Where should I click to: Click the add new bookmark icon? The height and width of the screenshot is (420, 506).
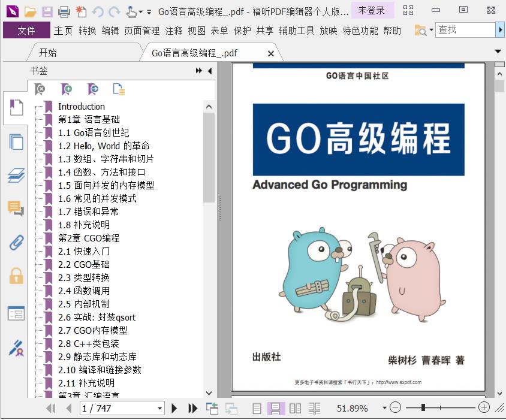click(x=67, y=89)
